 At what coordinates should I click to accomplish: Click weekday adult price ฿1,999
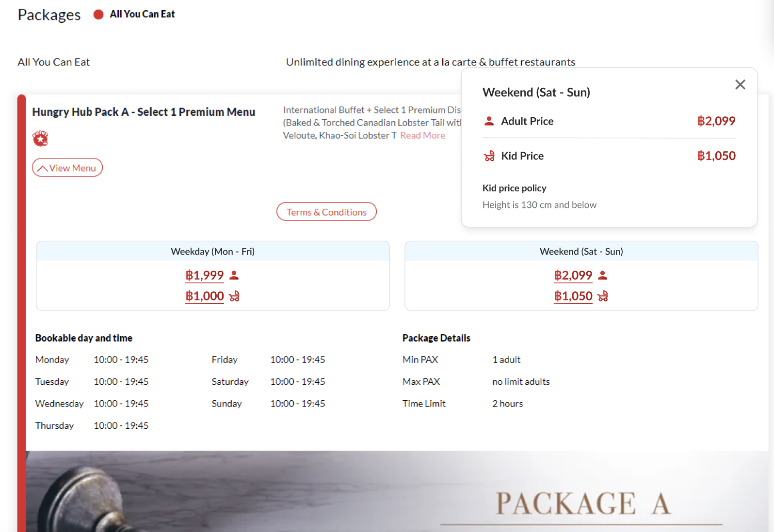pos(205,275)
